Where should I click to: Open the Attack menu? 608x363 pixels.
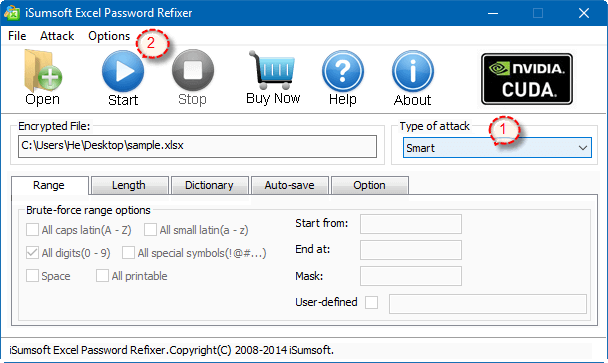[57, 36]
